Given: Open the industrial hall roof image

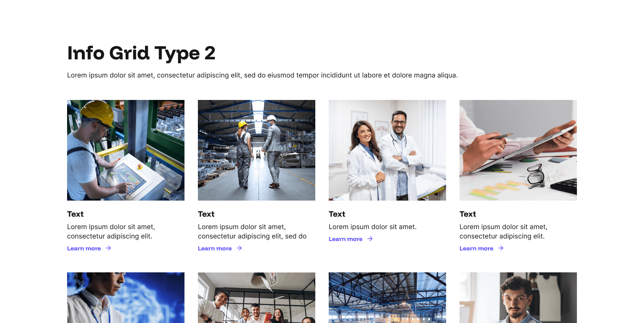Looking at the screenshot, I should pos(387,298).
